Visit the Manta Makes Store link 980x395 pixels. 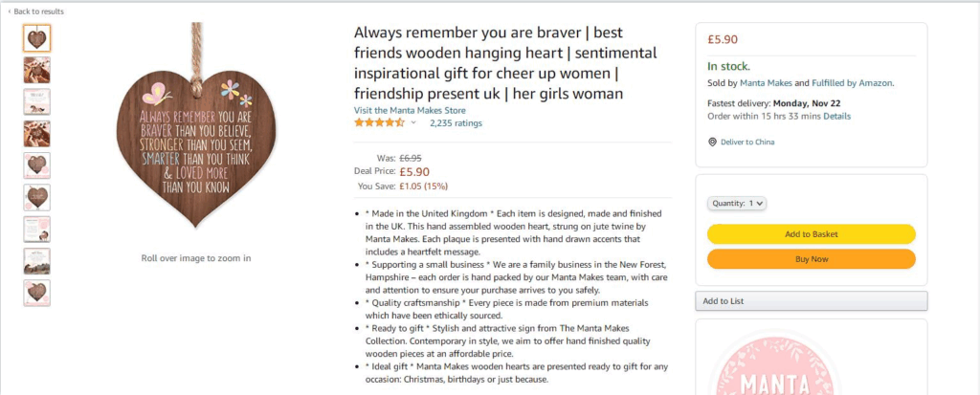[410, 110]
